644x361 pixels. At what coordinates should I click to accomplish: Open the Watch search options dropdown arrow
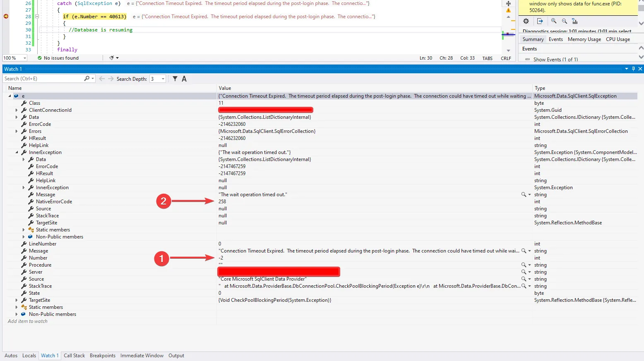93,79
